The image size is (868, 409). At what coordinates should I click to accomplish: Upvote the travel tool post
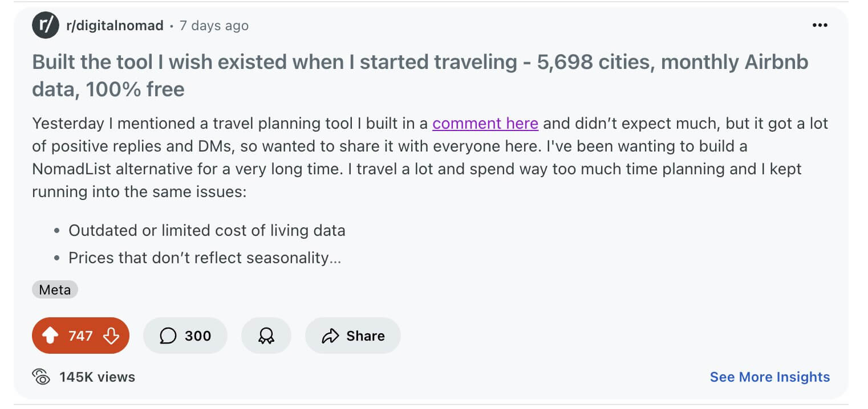[51, 336]
